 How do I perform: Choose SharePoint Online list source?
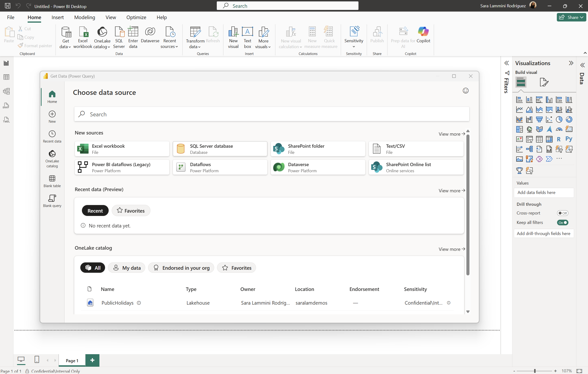click(x=416, y=167)
